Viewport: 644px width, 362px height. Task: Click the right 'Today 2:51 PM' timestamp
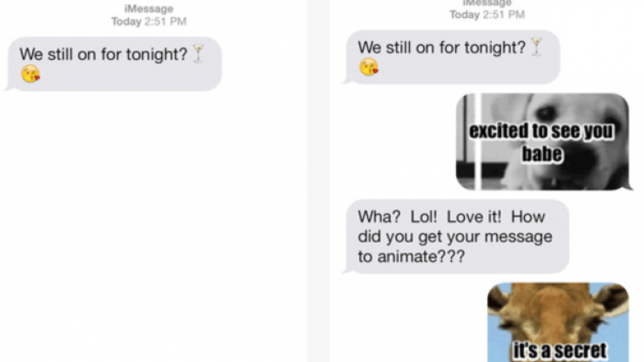point(487,15)
